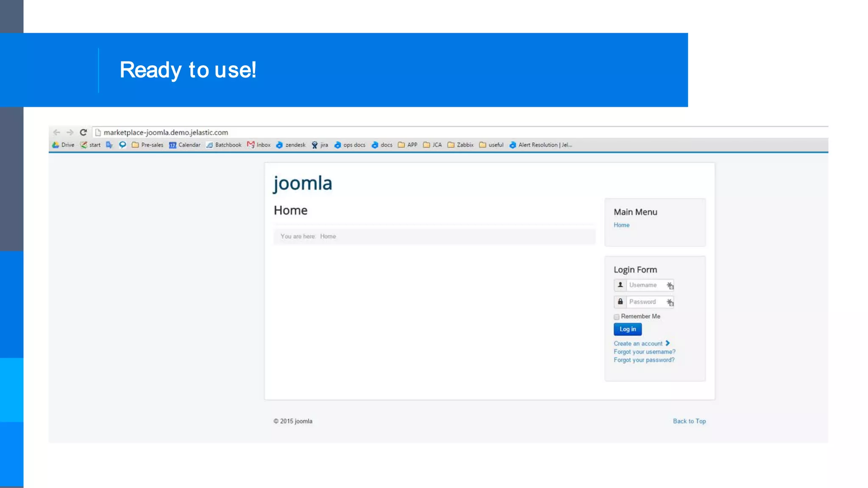The height and width of the screenshot is (488, 868).
Task: Expand the useful bookmark folder
Action: 492,145
